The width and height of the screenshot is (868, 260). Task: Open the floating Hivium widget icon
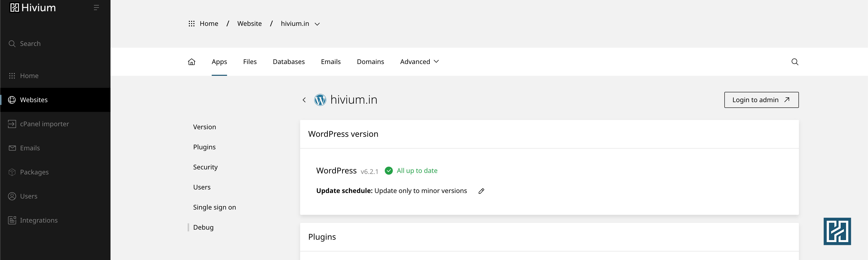pyautogui.click(x=837, y=231)
